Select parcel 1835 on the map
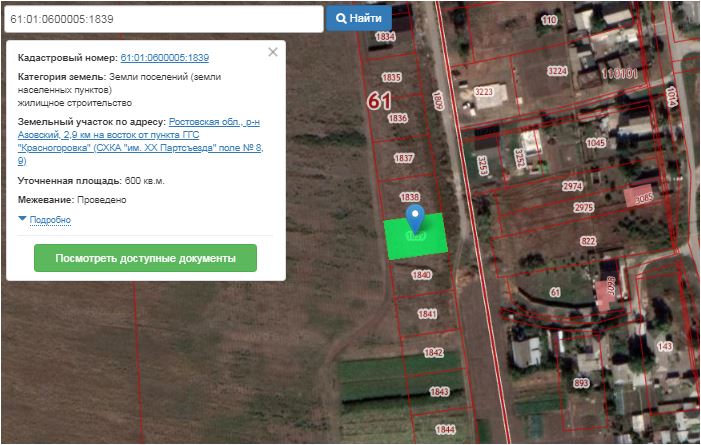 pos(391,77)
